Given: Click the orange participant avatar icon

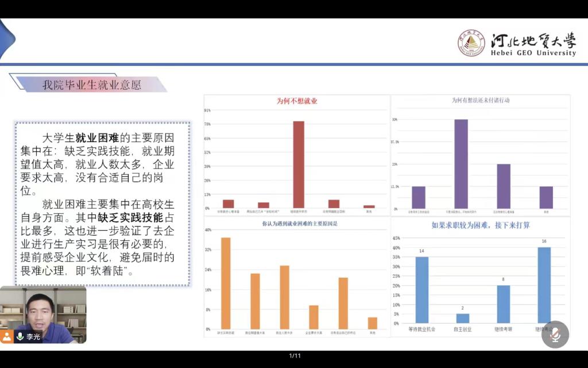Looking at the screenshot, I should [x=7, y=337].
